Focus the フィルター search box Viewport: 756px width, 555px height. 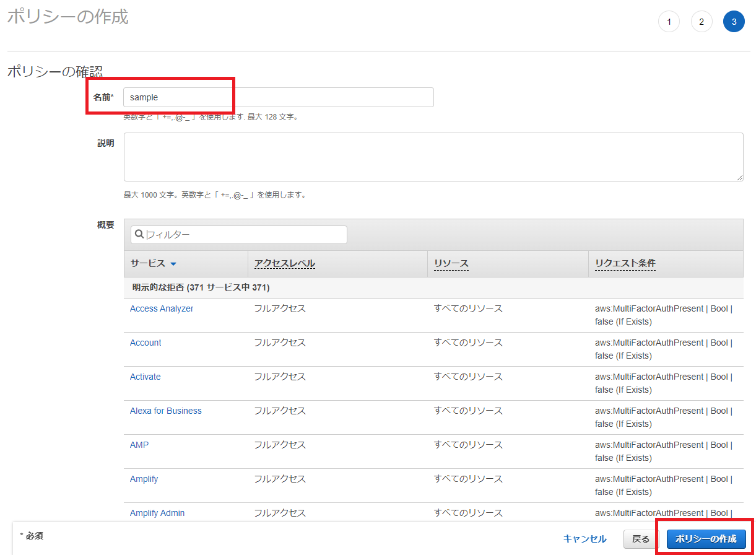(245, 235)
